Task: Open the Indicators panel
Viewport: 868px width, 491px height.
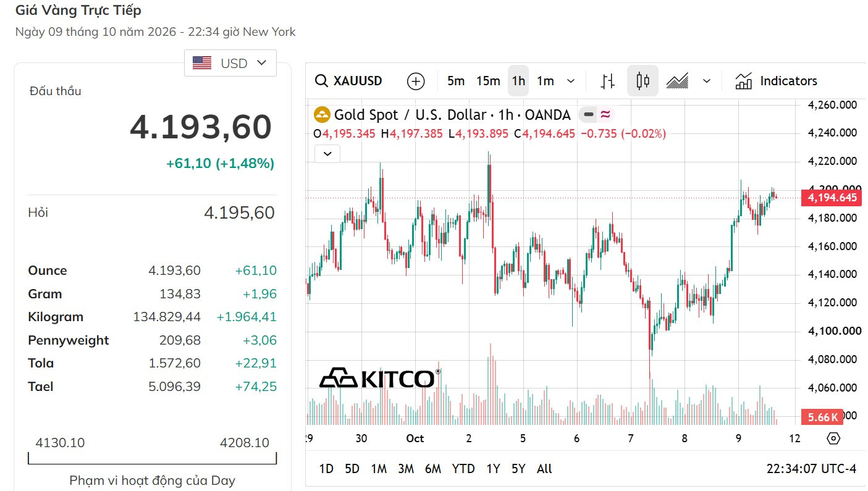Action: pos(776,81)
